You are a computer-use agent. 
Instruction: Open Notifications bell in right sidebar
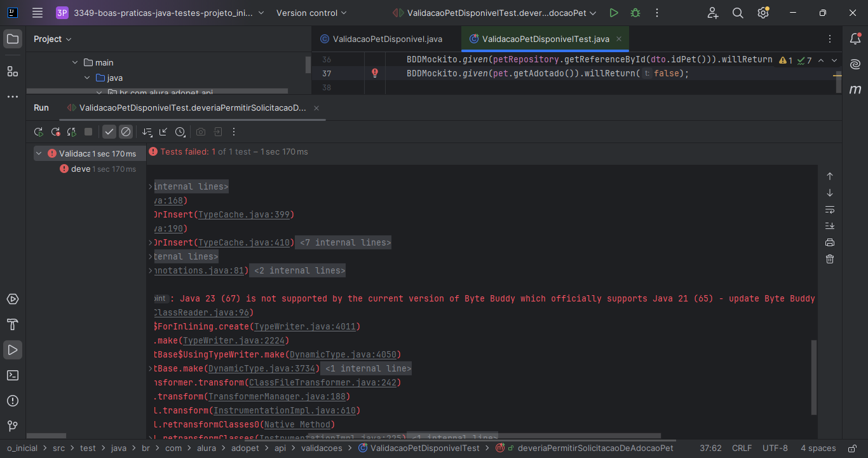pyautogui.click(x=855, y=39)
